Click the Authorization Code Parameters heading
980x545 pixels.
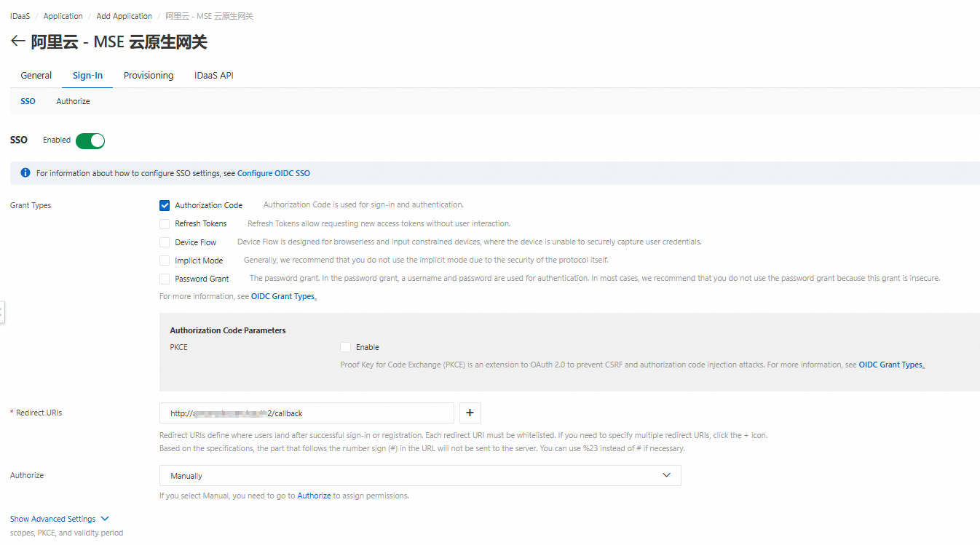point(228,330)
